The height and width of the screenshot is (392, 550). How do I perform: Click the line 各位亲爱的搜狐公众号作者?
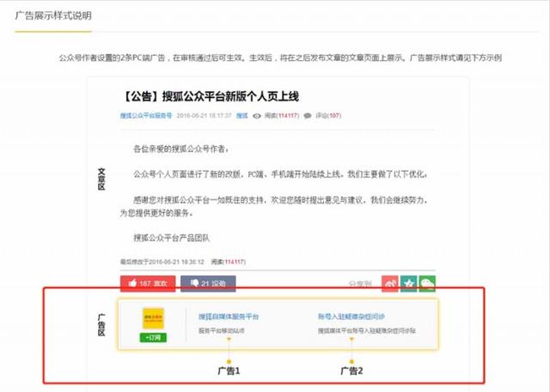click(181, 150)
